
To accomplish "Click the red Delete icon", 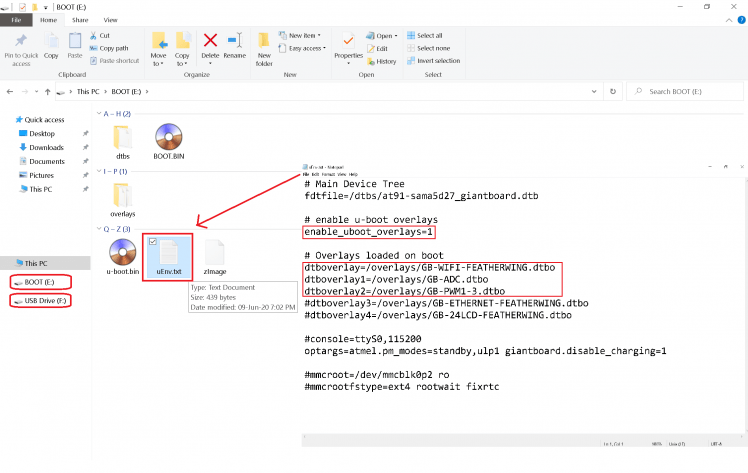I will coord(210,40).
